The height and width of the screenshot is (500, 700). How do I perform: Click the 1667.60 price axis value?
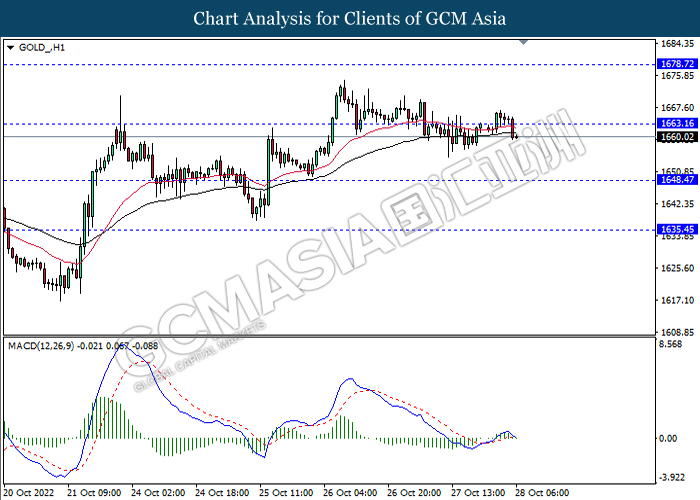pos(677,108)
